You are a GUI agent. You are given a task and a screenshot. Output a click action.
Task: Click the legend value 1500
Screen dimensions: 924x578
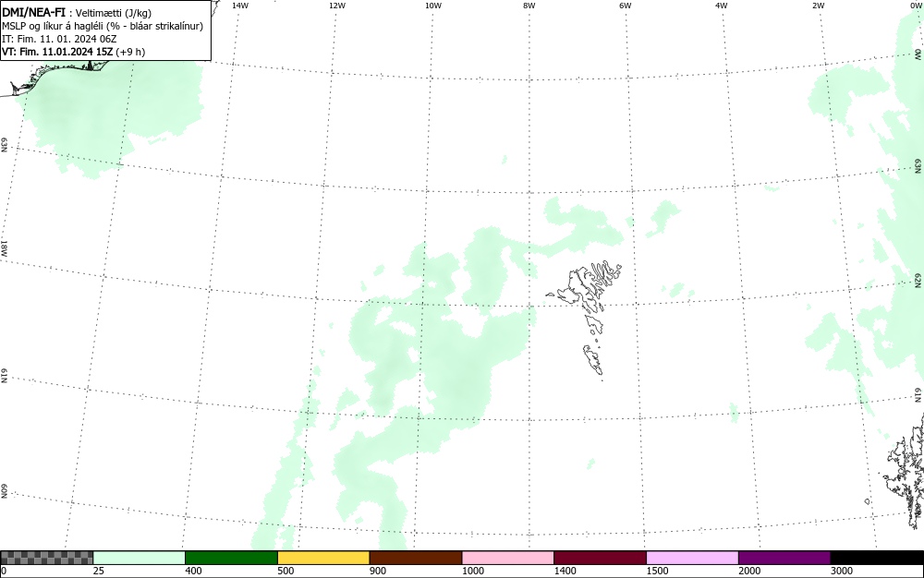pyautogui.click(x=658, y=571)
